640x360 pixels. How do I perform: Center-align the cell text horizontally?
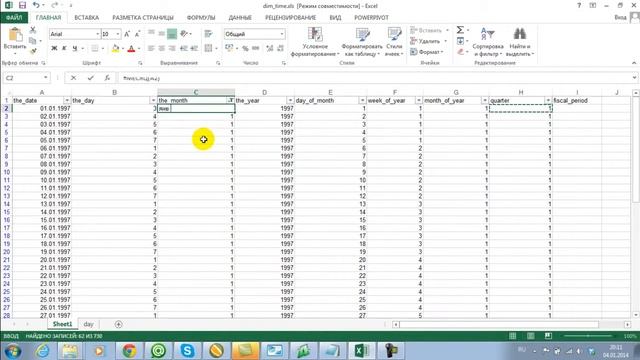tap(162, 48)
